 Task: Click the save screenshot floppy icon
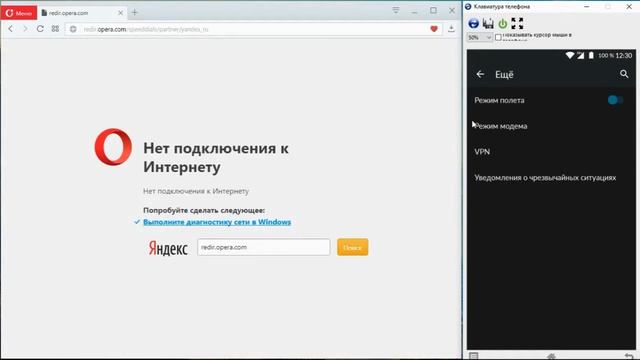click(488, 24)
